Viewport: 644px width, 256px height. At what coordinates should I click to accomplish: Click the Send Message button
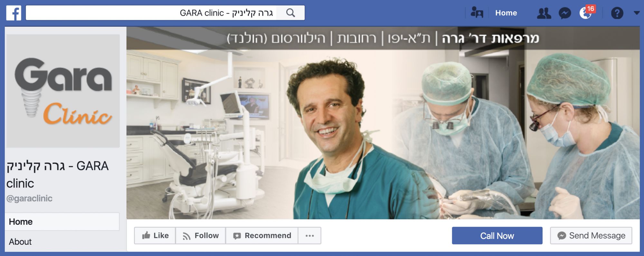tap(591, 235)
